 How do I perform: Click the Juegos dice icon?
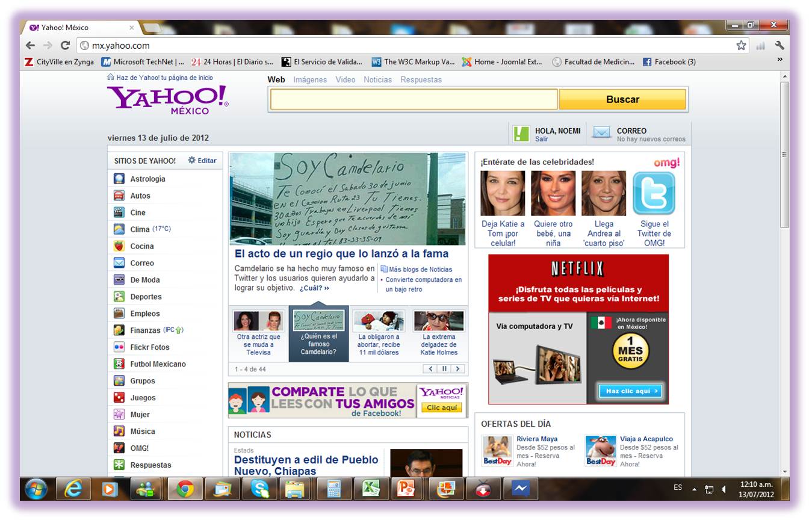(119, 398)
